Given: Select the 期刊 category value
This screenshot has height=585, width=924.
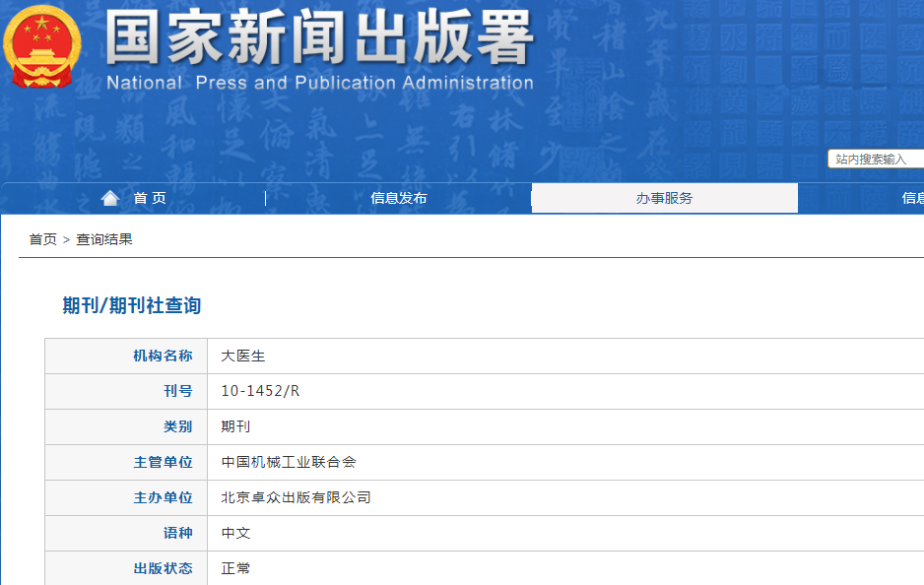Looking at the screenshot, I should tap(235, 426).
